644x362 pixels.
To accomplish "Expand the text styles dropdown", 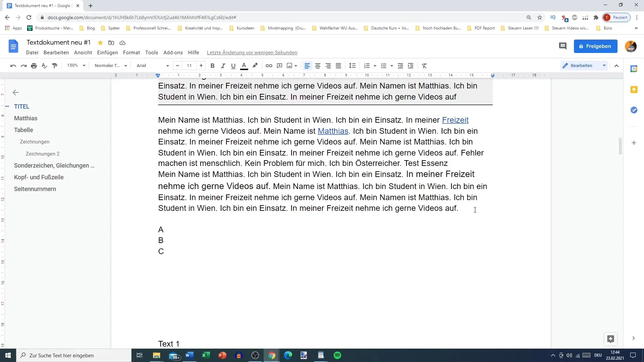I will coord(126,65).
